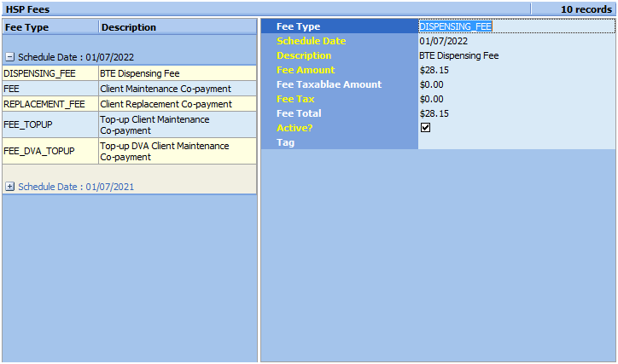Click the Fee Total value field
618x364 pixels.
coord(516,113)
